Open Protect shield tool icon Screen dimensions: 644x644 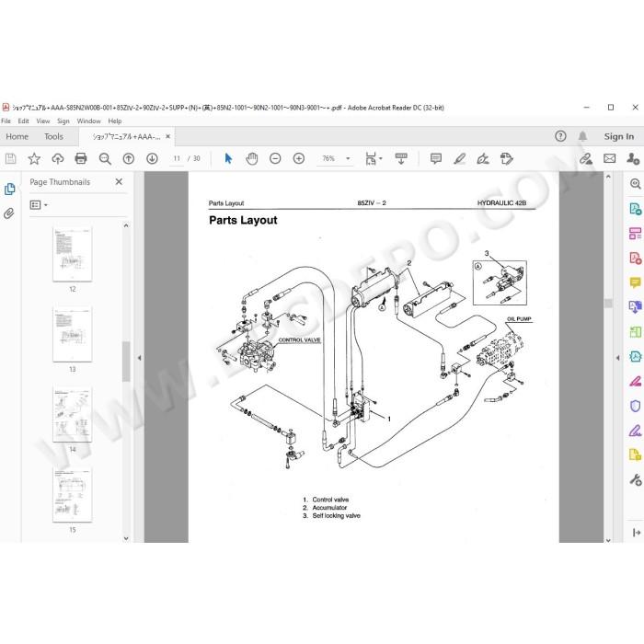(635, 406)
